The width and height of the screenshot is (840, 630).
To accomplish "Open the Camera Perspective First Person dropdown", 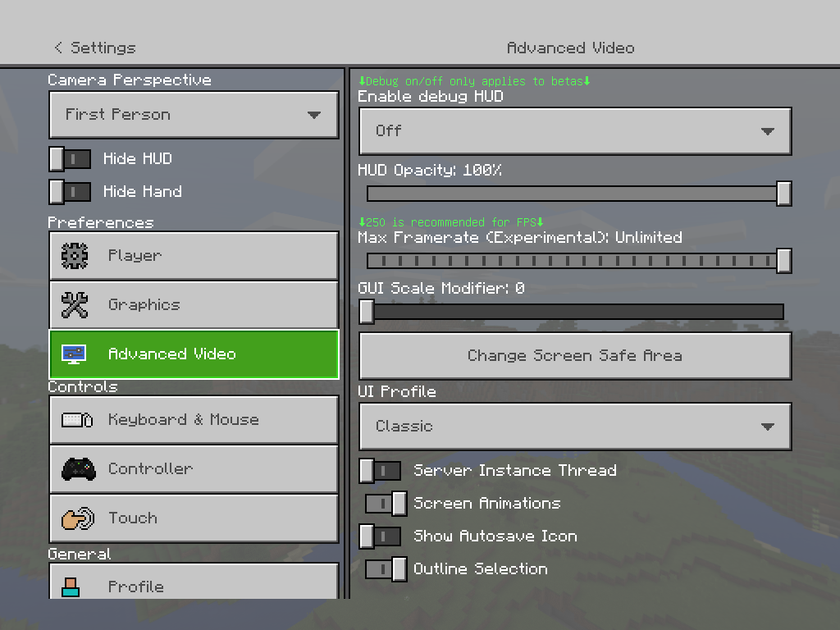I will tap(194, 115).
